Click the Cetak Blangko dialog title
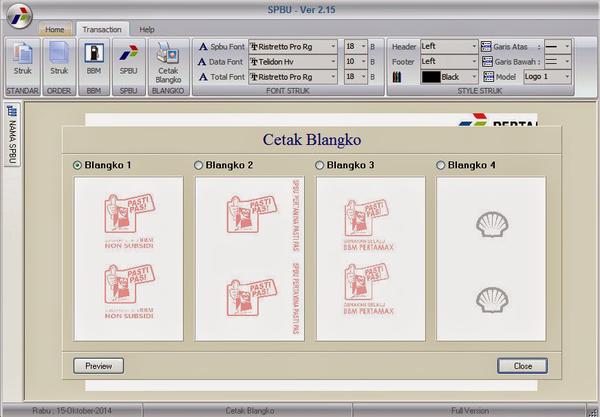This screenshot has height=417, width=600. pyautogui.click(x=312, y=140)
